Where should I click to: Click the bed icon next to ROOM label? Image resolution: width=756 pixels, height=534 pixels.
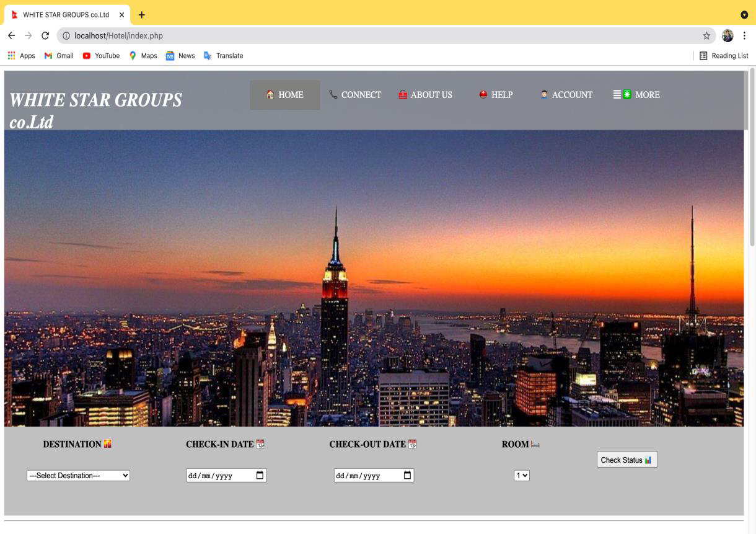[x=534, y=443]
